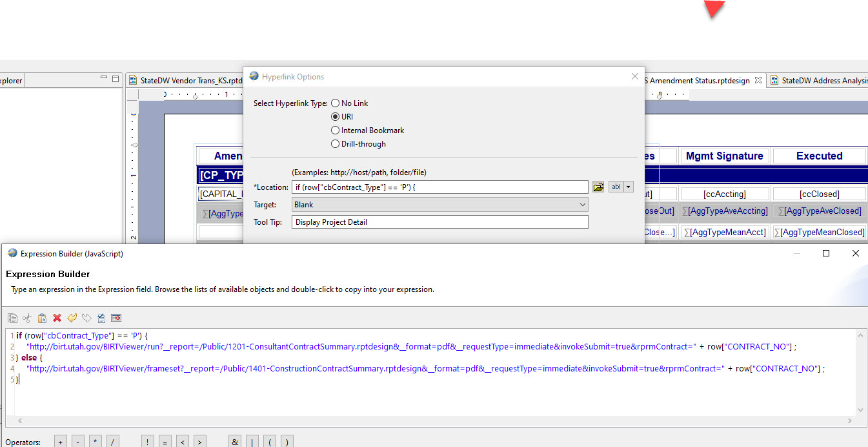This screenshot has width=868, height=447.
Task: Click the yellow Undo arrow icon
Action: click(72, 318)
